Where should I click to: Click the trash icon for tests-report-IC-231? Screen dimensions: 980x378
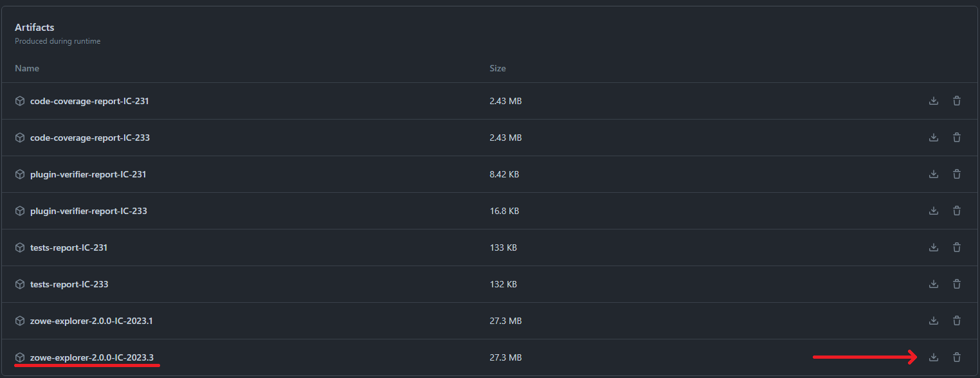pos(957,248)
